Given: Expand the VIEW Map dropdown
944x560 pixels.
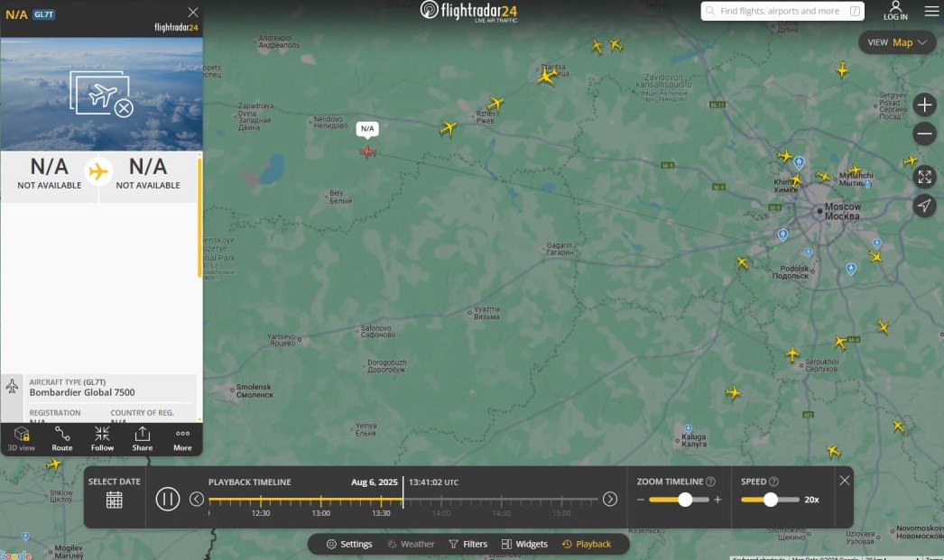Looking at the screenshot, I should 897,42.
